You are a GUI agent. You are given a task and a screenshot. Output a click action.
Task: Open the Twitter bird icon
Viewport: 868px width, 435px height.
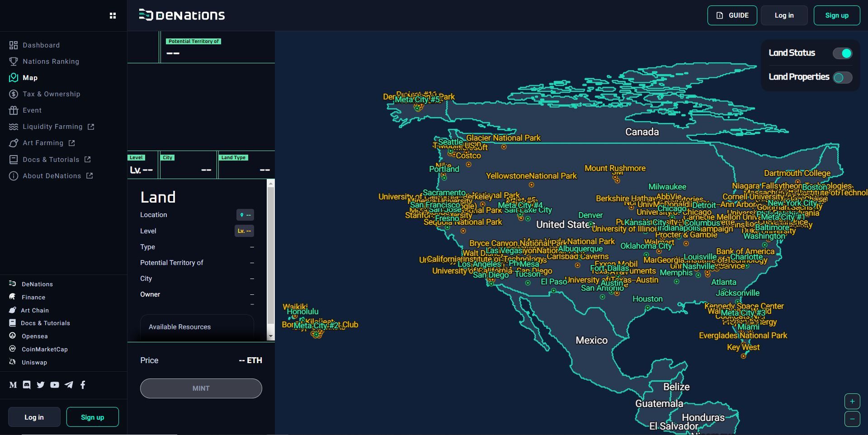(41, 385)
